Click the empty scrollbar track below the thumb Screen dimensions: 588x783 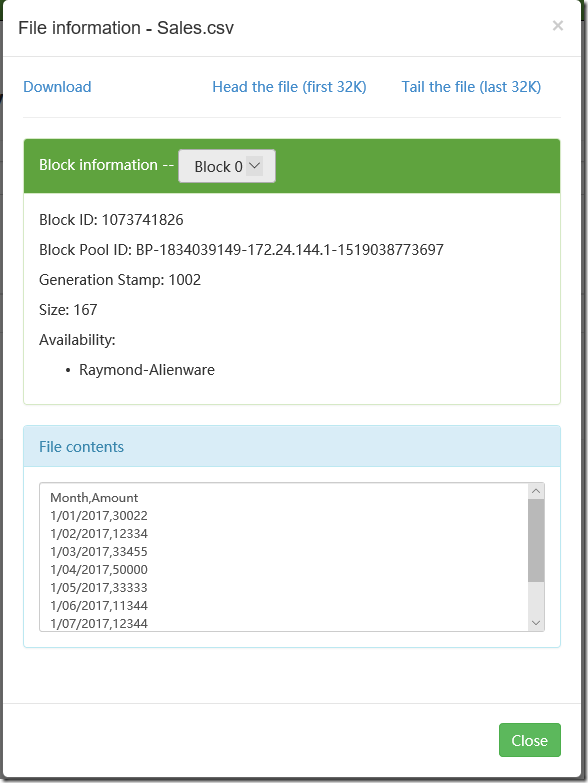[x=536, y=598]
